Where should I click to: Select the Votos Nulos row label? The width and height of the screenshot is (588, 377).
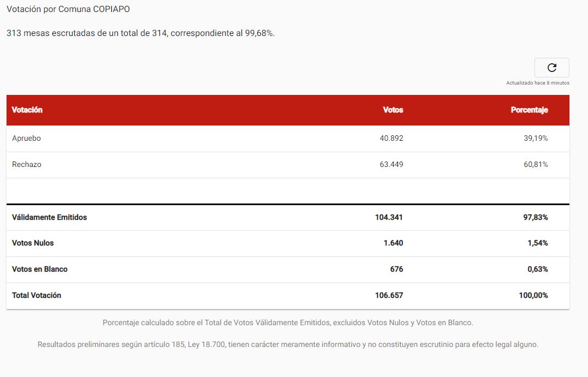point(33,243)
